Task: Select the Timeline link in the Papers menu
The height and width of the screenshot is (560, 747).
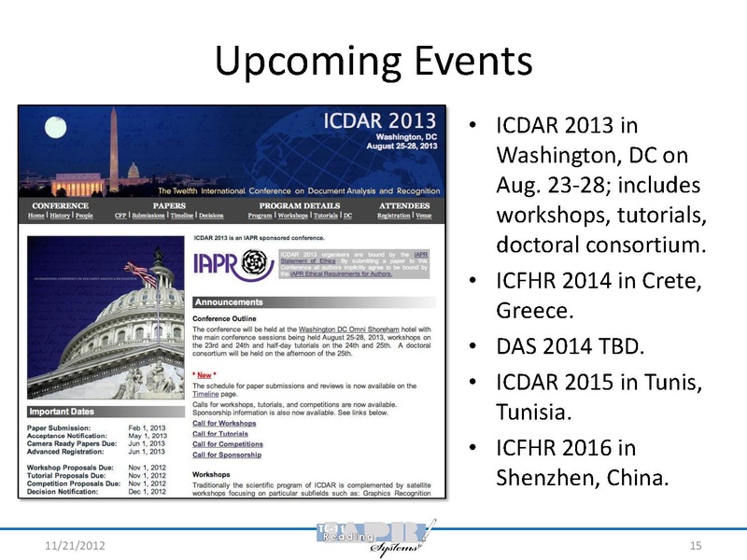Action: click(181, 216)
